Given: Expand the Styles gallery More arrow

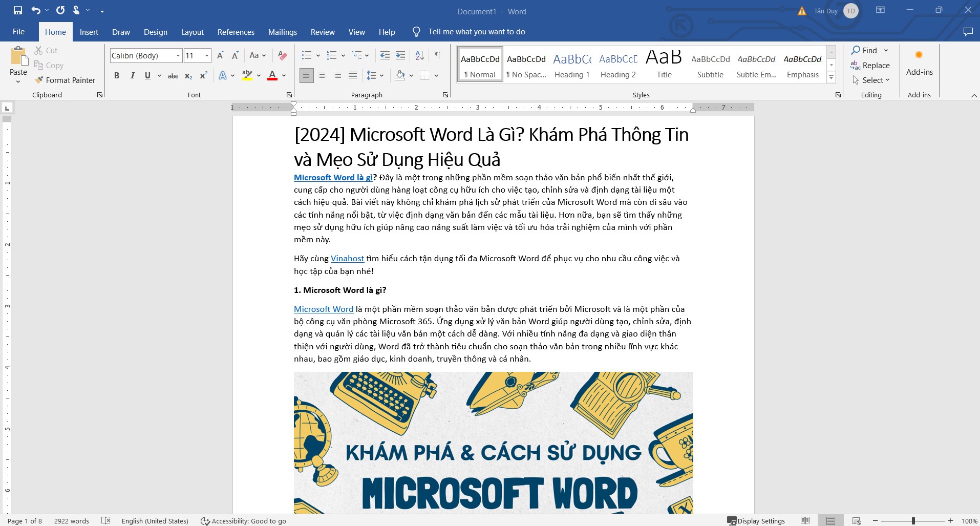Looking at the screenshot, I should click(832, 77).
